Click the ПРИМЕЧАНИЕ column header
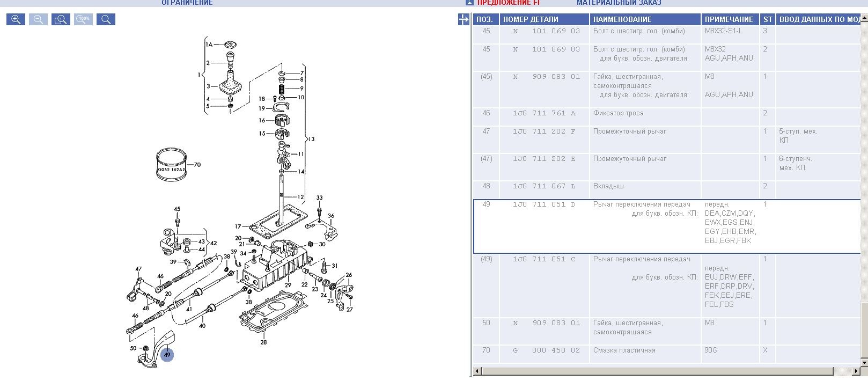The width and height of the screenshot is (868, 381). point(731,19)
